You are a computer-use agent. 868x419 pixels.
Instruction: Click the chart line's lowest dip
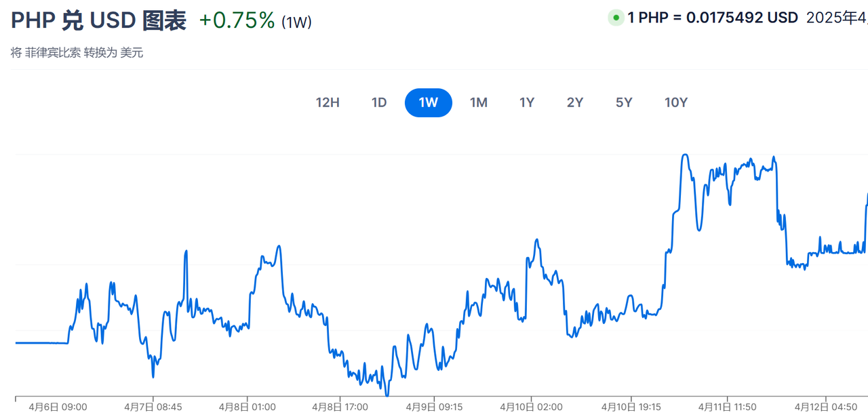point(387,394)
